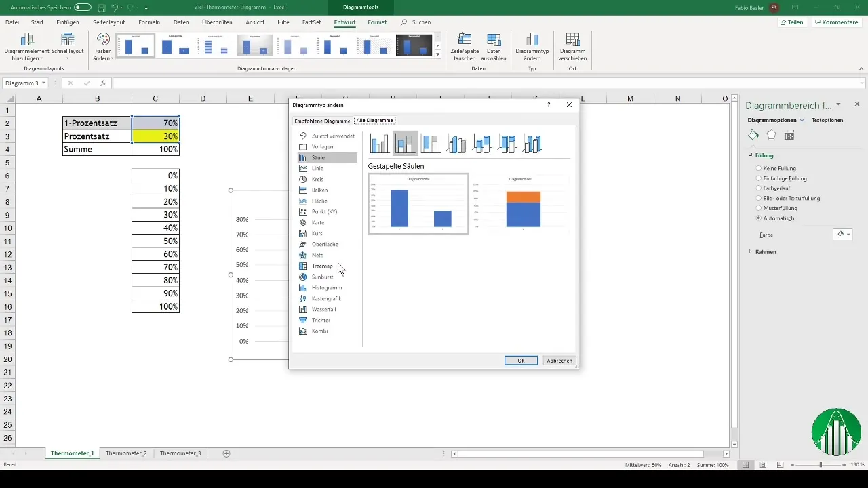Toggle Automatisches Speichern switch
This screenshot has width=868, height=488.
(83, 7)
